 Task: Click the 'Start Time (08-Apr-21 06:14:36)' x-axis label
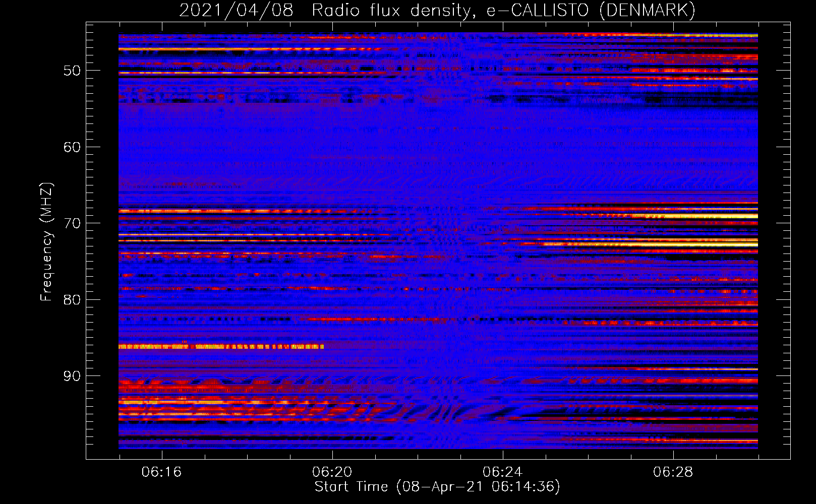tap(437, 487)
